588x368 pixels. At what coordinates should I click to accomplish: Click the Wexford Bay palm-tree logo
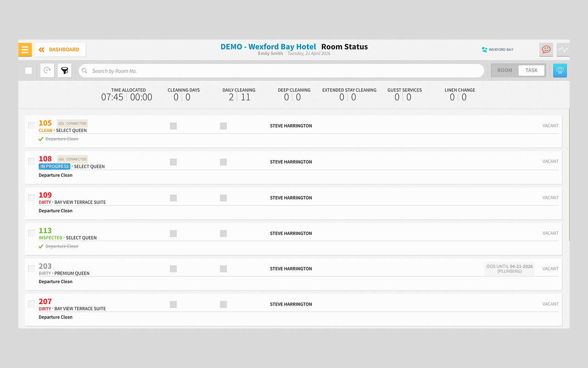tap(498, 50)
